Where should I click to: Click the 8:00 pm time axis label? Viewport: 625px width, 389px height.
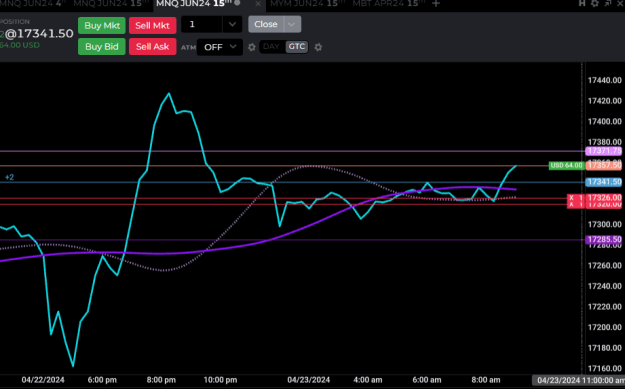tap(161, 380)
